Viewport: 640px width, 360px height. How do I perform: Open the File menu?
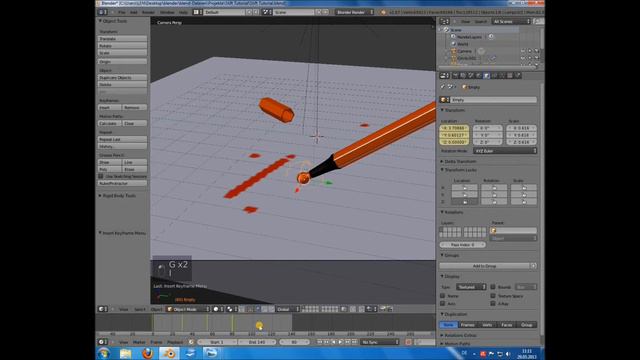(x=122, y=12)
